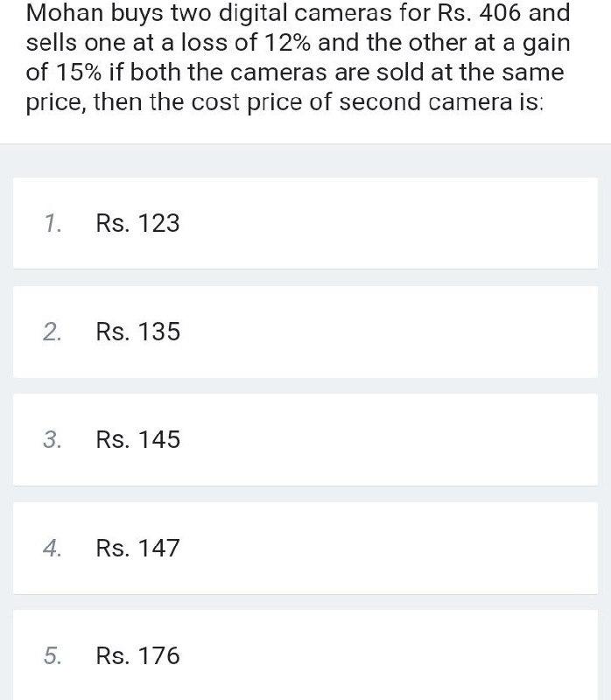Click the '12%' loss figure in question
Viewport: 611px width, 700px height.
(x=288, y=43)
